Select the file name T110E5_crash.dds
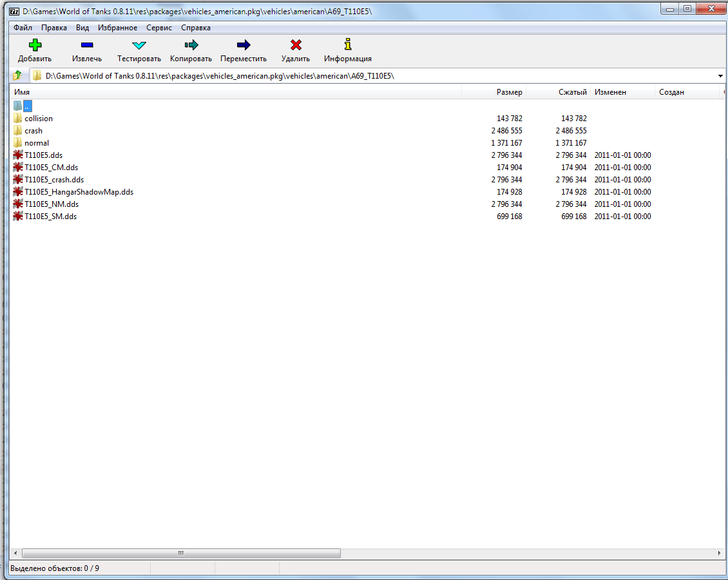This screenshot has width=728, height=580. pos(54,179)
